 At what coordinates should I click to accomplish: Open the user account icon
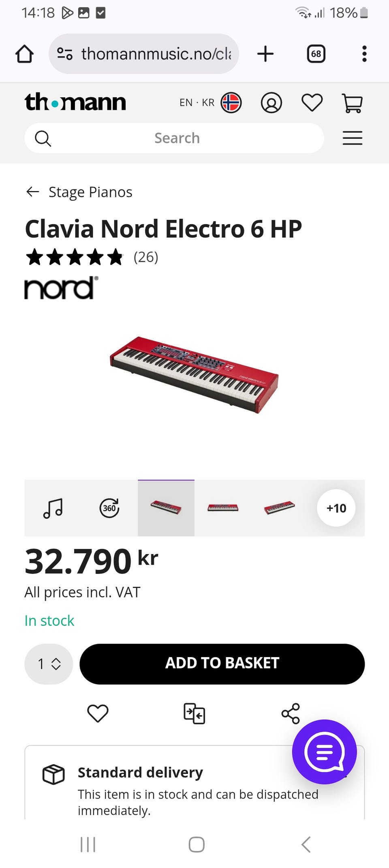(271, 103)
